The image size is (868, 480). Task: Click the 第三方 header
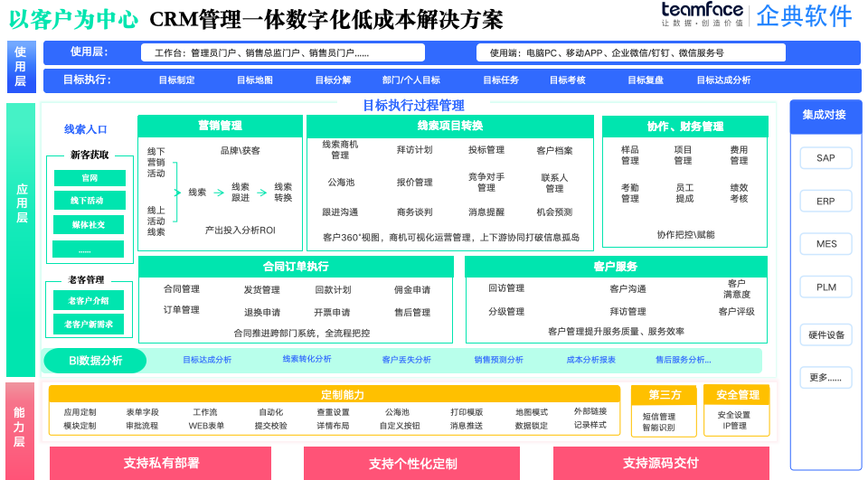pos(665,395)
